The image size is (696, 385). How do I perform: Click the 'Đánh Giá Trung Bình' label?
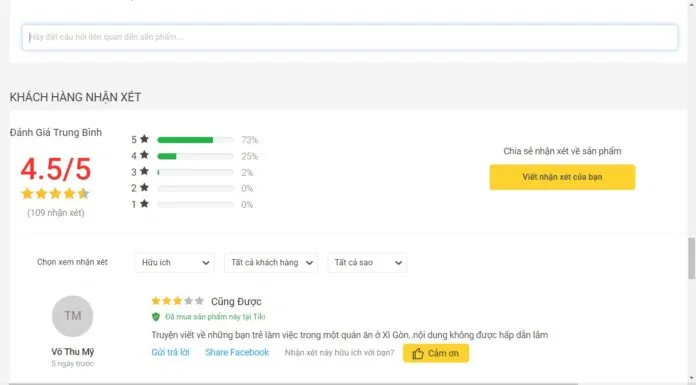pos(56,132)
